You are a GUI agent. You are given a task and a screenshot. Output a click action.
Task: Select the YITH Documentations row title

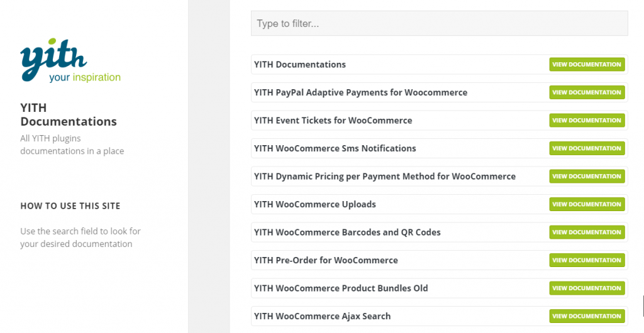click(x=300, y=64)
